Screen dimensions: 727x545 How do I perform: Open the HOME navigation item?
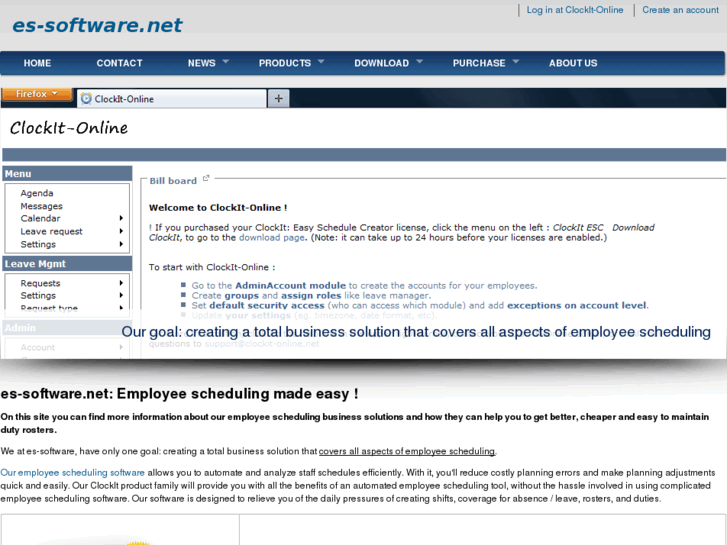37,63
